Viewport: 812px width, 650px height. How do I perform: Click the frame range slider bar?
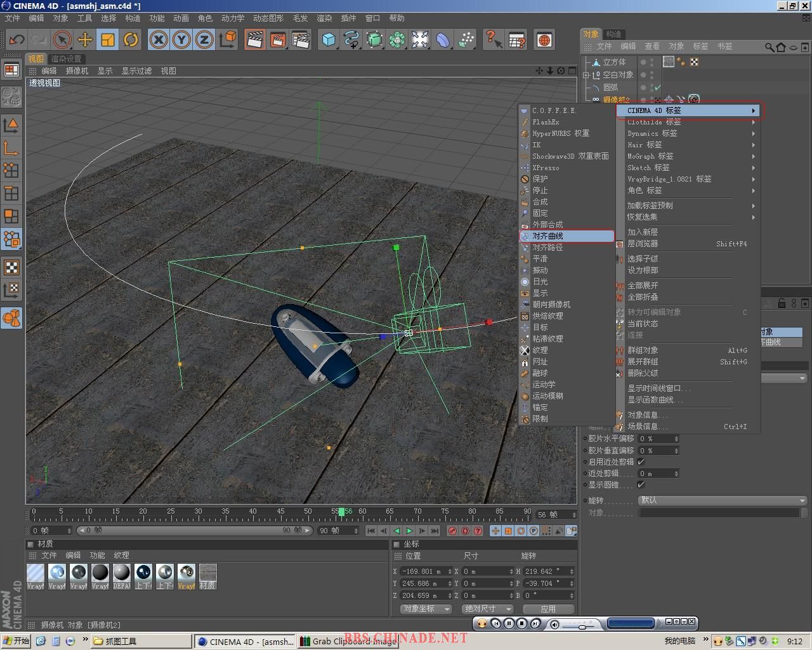(x=194, y=530)
